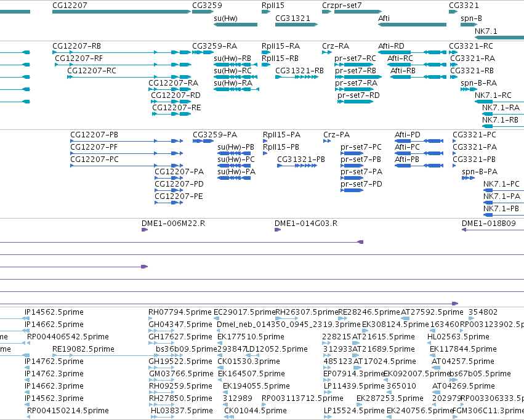Select the su(Hw)-PC protein label
Image resolution: width=524 pixels, height=420 pixels.
point(236,160)
